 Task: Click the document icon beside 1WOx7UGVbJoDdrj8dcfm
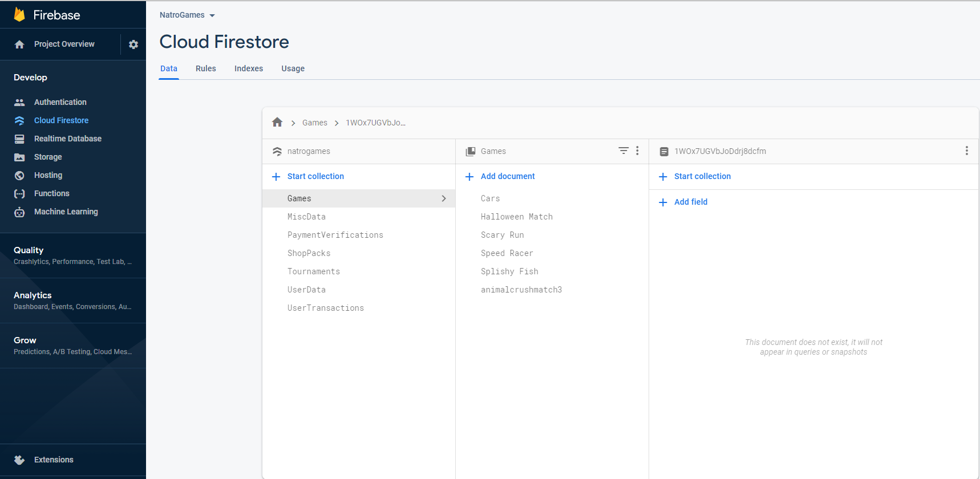(x=664, y=152)
